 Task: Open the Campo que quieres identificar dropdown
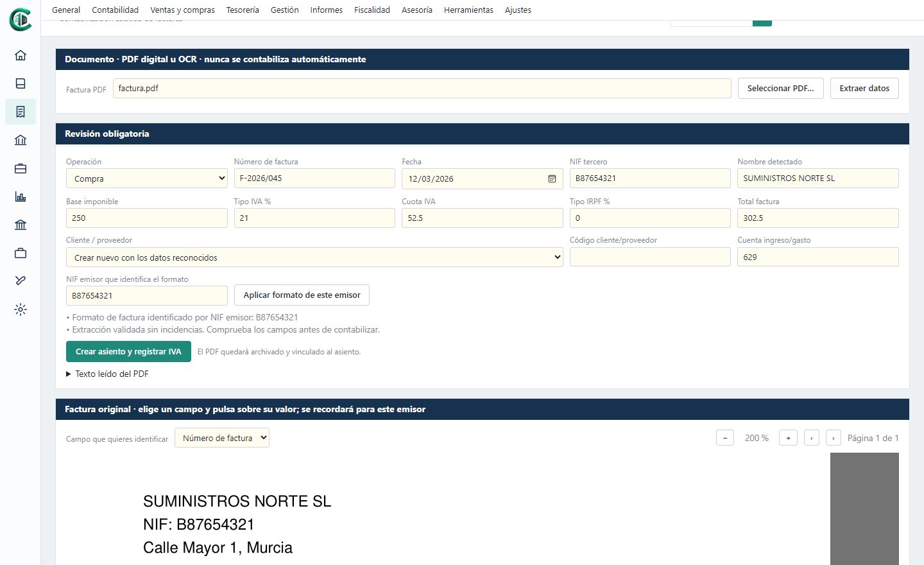(222, 438)
